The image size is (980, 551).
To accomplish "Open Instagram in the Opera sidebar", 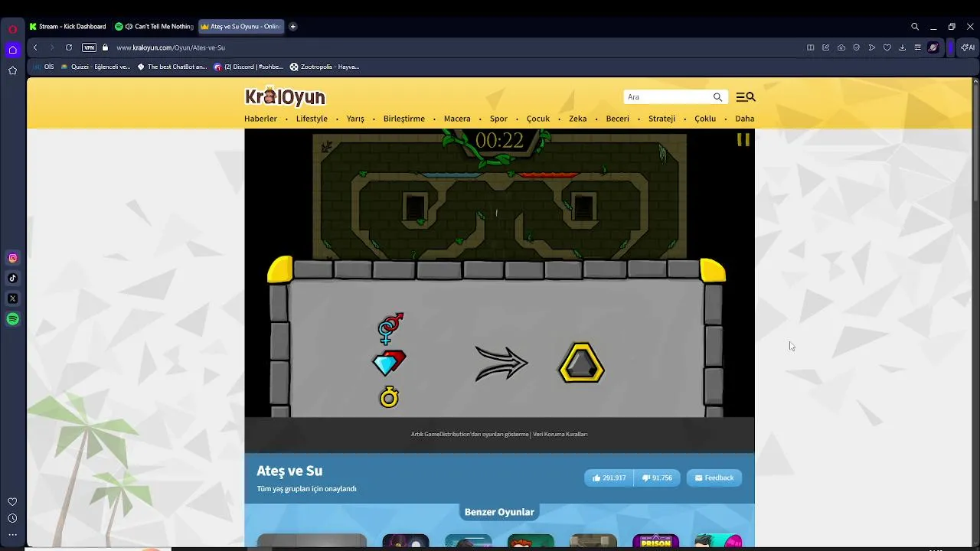I will [12, 258].
